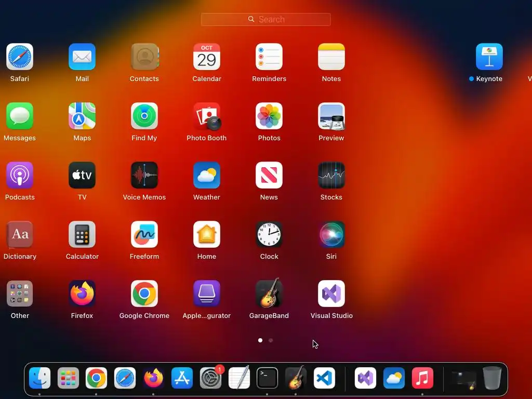Open Visual Studio Code in the Dock
This screenshot has width=532, height=399.
[x=324, y=378]
